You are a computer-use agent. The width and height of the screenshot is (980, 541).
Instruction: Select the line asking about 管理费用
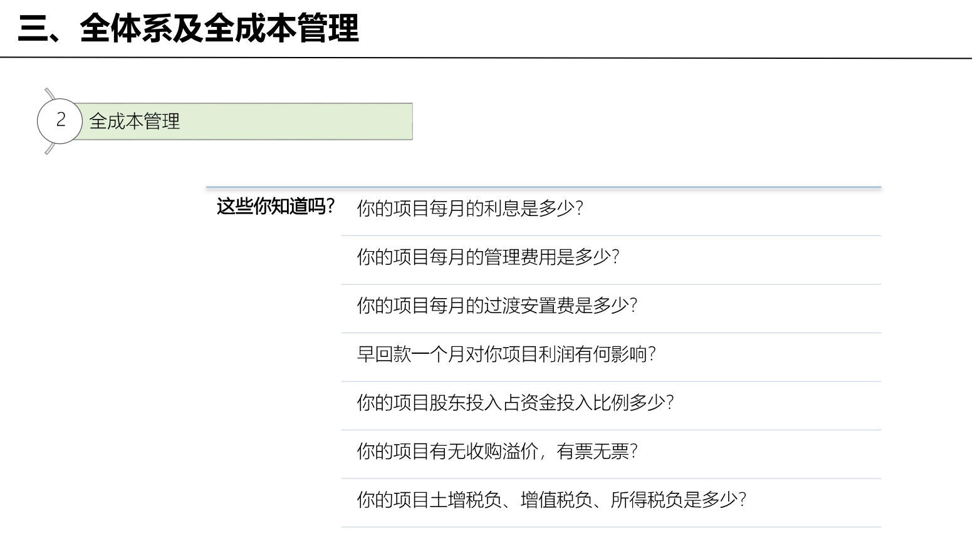coord(488,257)
